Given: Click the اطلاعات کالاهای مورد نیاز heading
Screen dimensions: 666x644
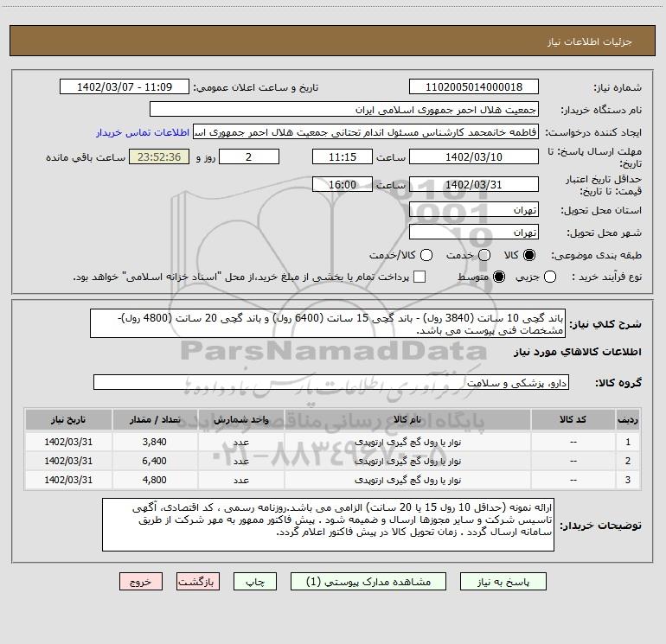Looking at the screenshot, I should pyautogui.click(x=577, y=352).
